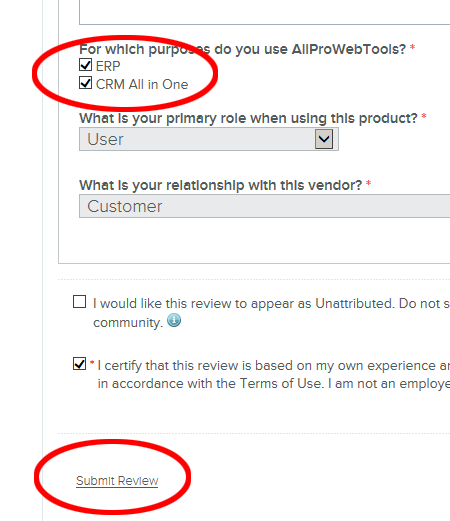Screen dimensions: 450x521
Task: Open the Terms of Use text
Action: [281, 383]
